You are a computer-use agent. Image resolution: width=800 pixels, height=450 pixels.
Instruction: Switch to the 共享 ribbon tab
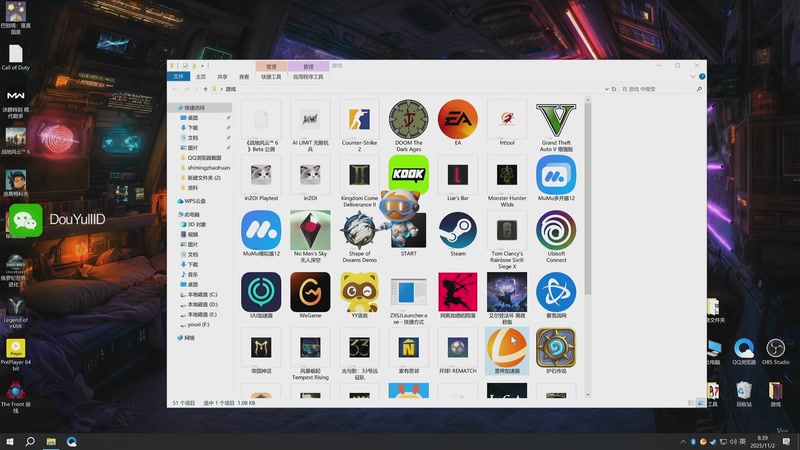222,77
